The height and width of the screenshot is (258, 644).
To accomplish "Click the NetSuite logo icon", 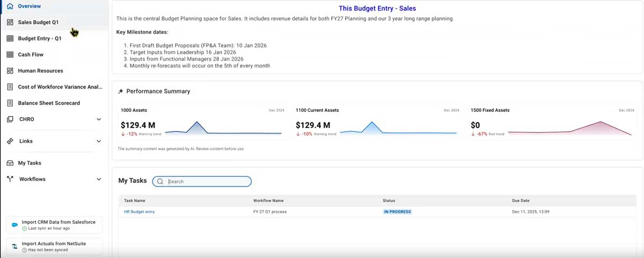I will [x=14, y=246].
